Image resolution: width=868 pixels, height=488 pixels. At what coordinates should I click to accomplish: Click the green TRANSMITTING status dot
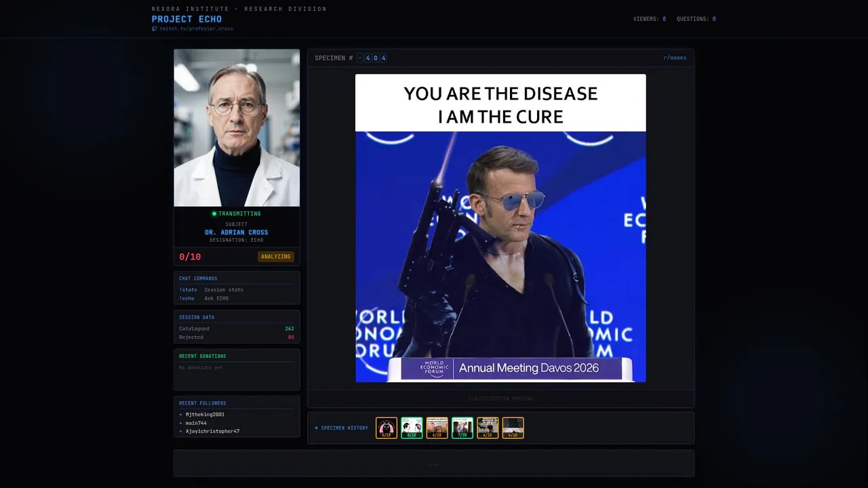click(x=214, y=213)
